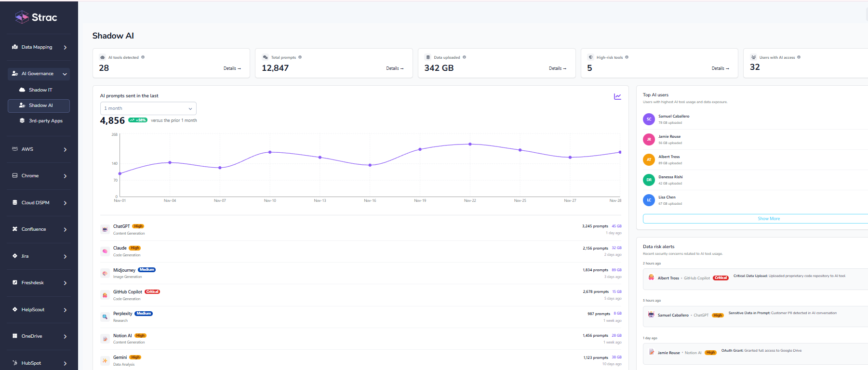This screenshot has height=370, width=868.
Task: Click the Strac logo
Action: [36, 17]
